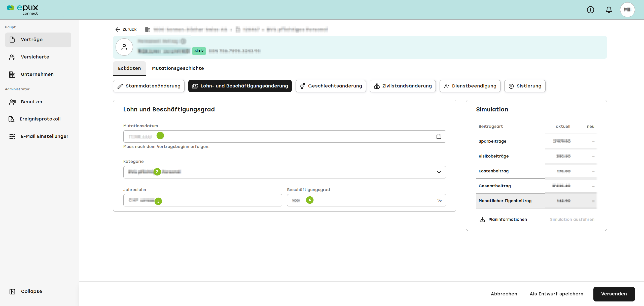Click the eplix connect logo
The width and height of the screenshot is (644, 306).
tap(22, 10)
